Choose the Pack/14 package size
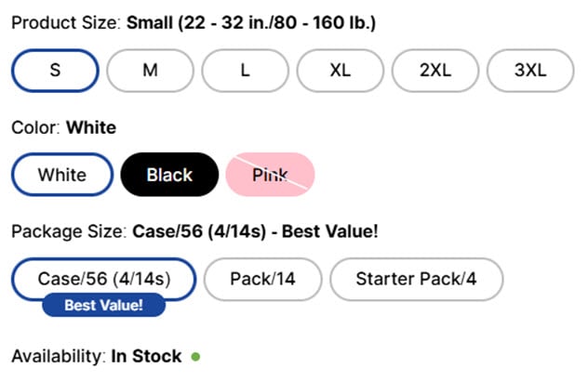Viewport: 588px width, 381px height. [262, 279]
